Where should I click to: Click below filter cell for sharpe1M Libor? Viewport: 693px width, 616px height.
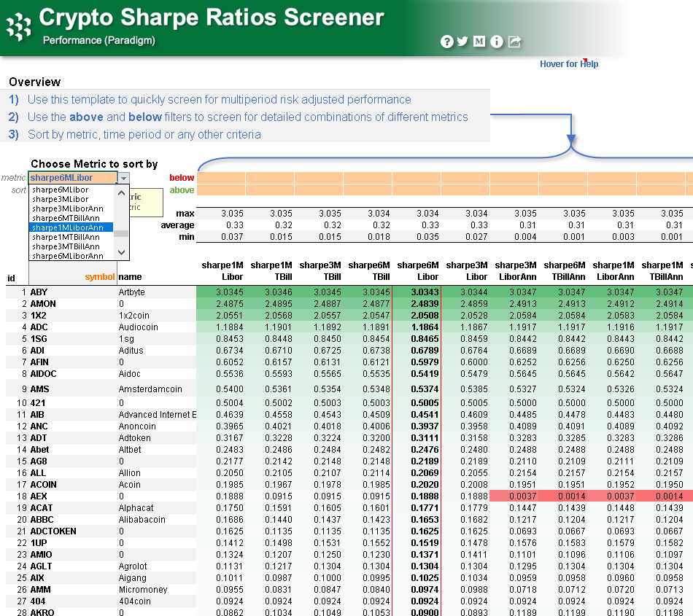222,178
